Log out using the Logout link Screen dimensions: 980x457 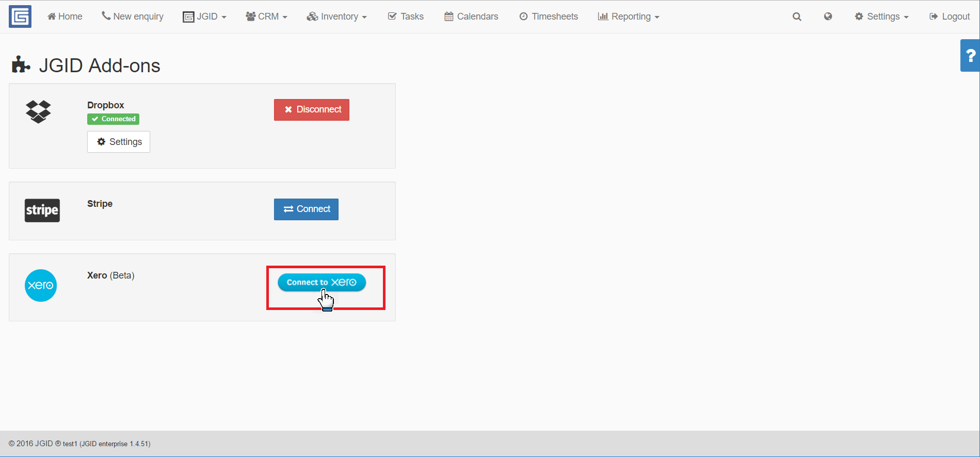[x=950, y=17]
